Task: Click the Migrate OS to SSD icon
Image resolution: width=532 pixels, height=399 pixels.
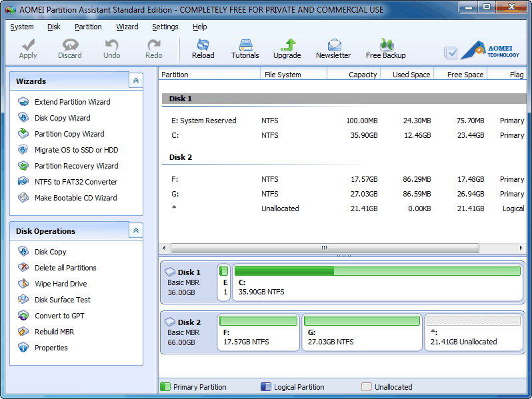Action: click(x=23, y=149)
